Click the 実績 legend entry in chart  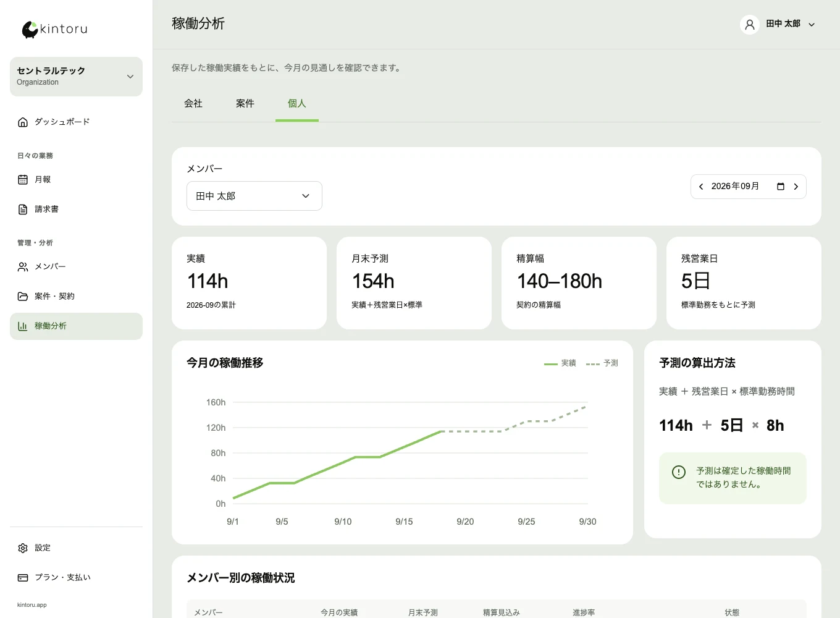tap(560, 363)
